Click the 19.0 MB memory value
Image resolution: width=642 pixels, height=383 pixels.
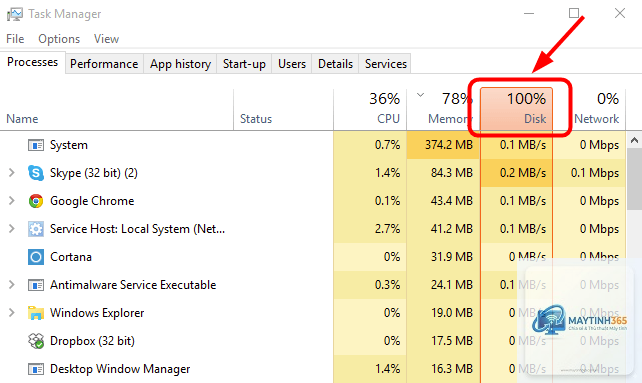click(x=452, y=313)
